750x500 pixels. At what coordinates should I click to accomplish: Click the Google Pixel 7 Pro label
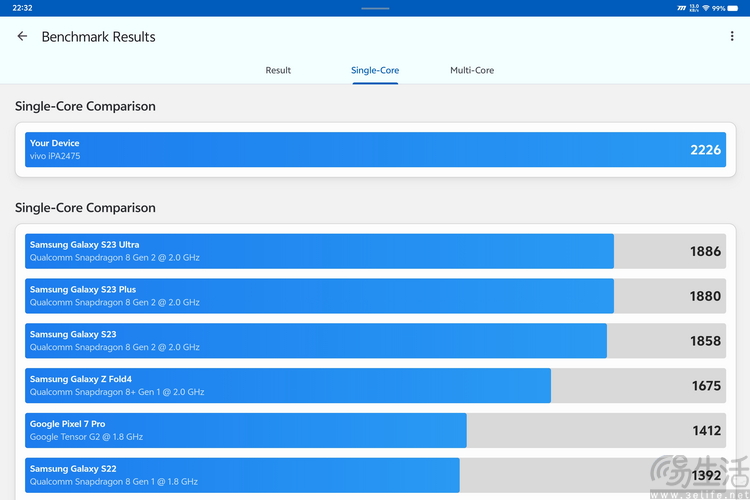[x=67, y=424]
